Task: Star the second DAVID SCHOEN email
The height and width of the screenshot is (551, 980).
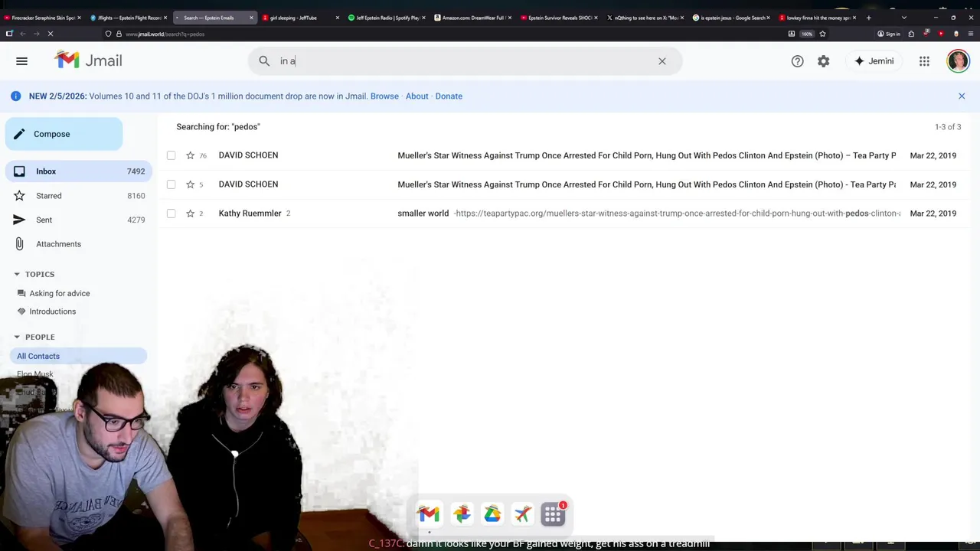Action: pos(190,184)
